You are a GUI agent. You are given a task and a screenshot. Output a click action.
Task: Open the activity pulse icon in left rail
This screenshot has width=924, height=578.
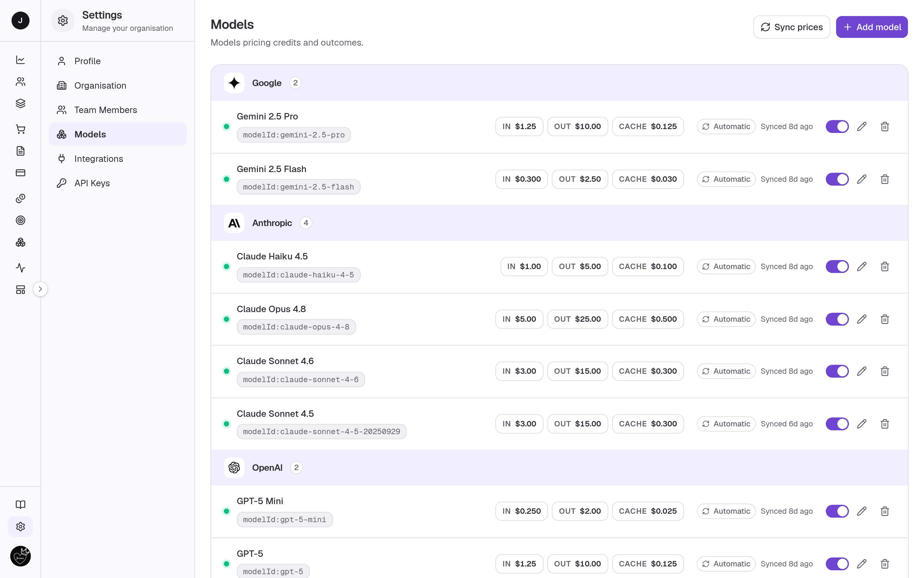coord(20,267)
